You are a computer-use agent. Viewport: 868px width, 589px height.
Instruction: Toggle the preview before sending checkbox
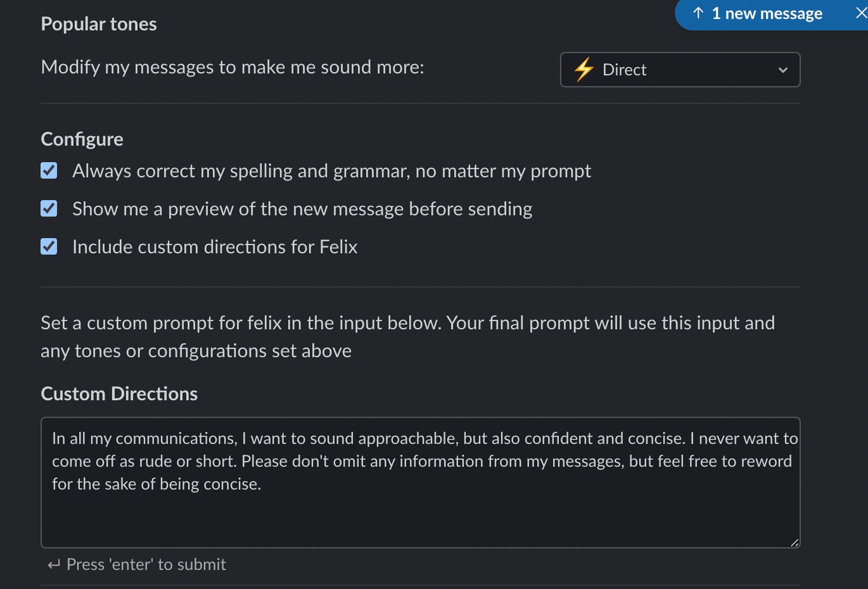pos(49,209)
